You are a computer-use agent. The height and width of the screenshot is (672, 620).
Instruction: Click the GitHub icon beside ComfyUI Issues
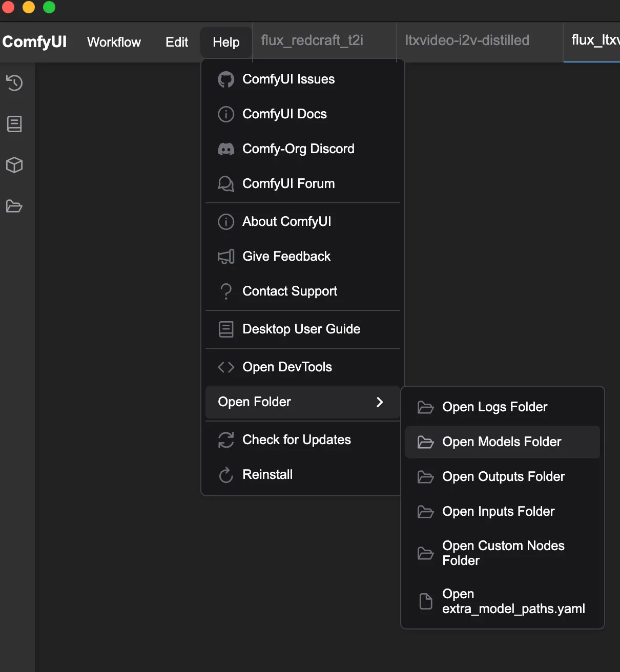coord(226,79)
